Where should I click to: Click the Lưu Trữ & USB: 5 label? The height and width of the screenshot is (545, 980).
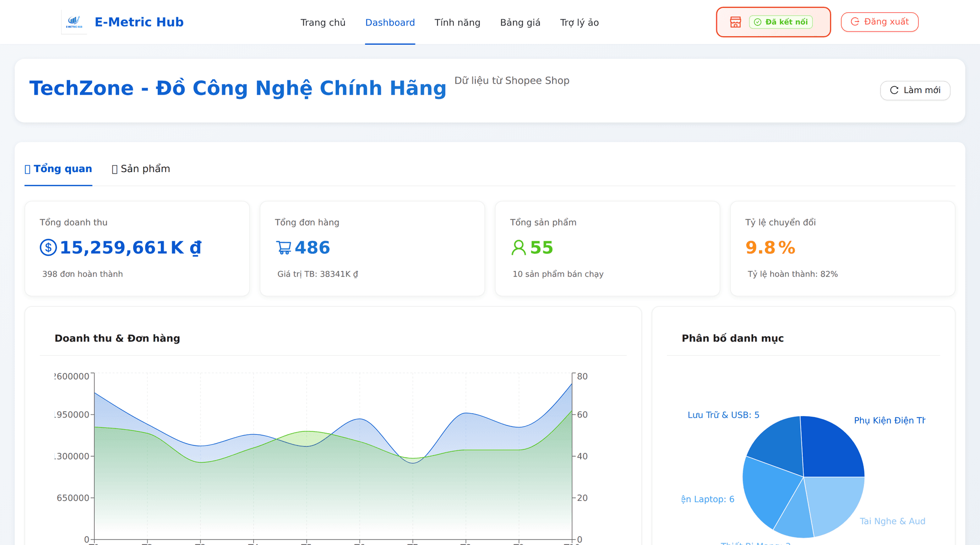point(723,415)
